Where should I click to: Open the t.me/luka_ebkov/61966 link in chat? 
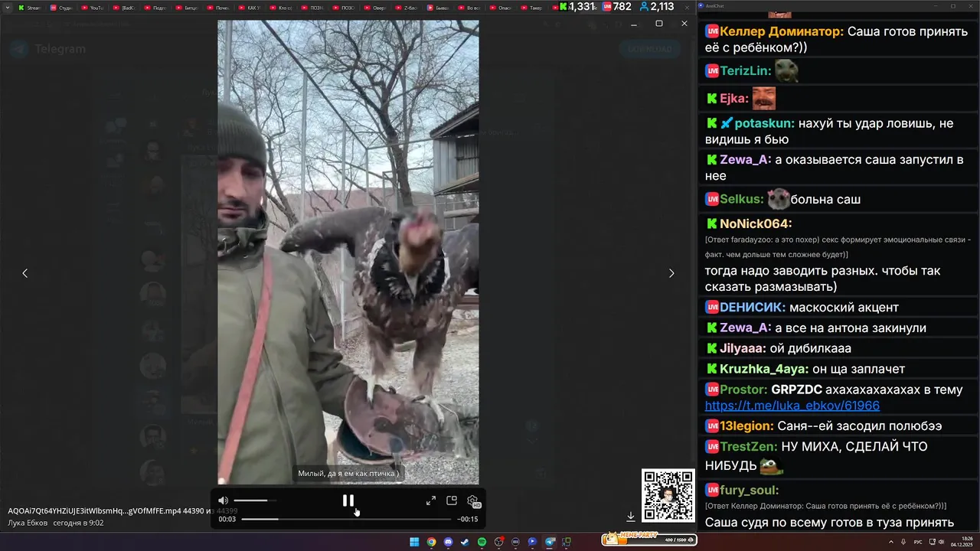point(792,406)
